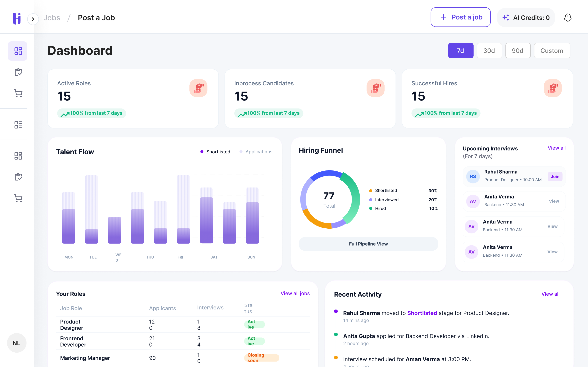Toggle the Applications legend in Talent Flow

(x=256, y=152)
